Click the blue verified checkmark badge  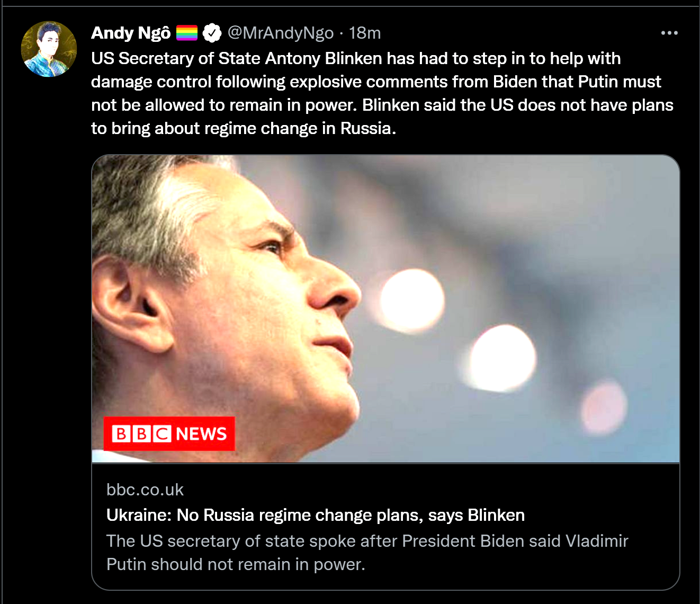coord(212,33)
